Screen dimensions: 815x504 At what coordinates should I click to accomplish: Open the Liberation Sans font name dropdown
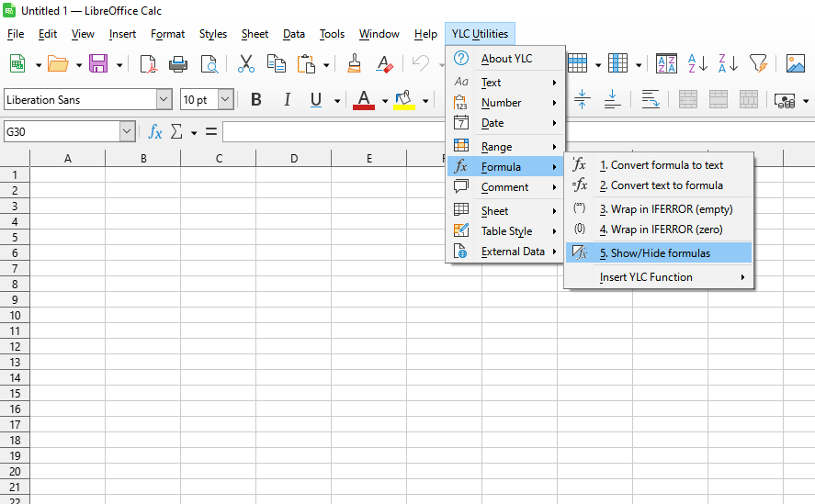(164, 100)
